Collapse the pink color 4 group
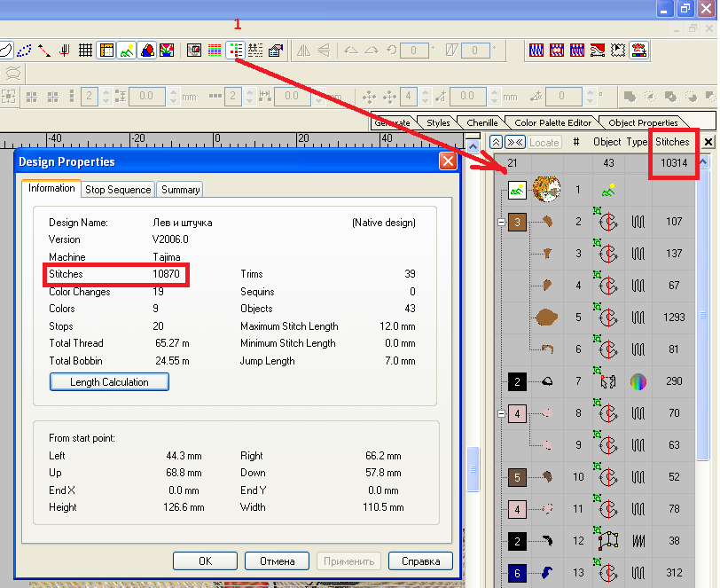 [x=502, y=413]
